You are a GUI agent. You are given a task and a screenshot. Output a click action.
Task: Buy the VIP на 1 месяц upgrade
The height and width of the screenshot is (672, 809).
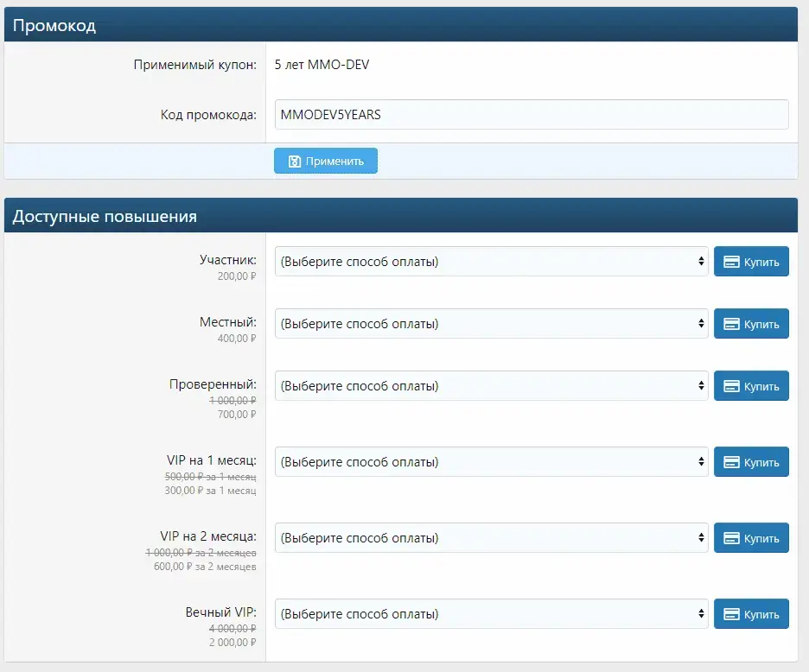tap(751, 461)
